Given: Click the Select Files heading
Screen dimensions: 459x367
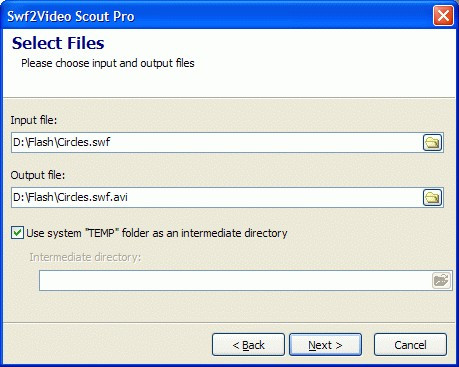Looking at the screenshot, I should point(58,43).
